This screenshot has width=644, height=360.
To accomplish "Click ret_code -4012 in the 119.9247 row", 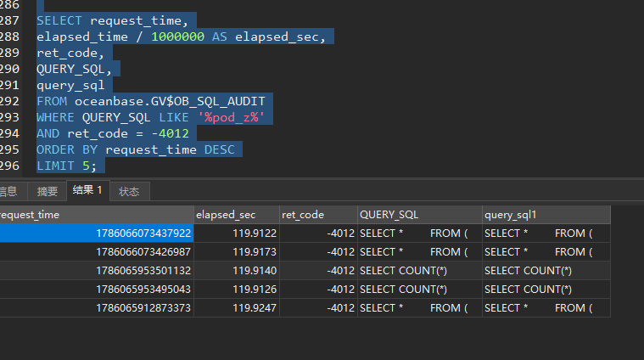I will [x=318, y=308].
